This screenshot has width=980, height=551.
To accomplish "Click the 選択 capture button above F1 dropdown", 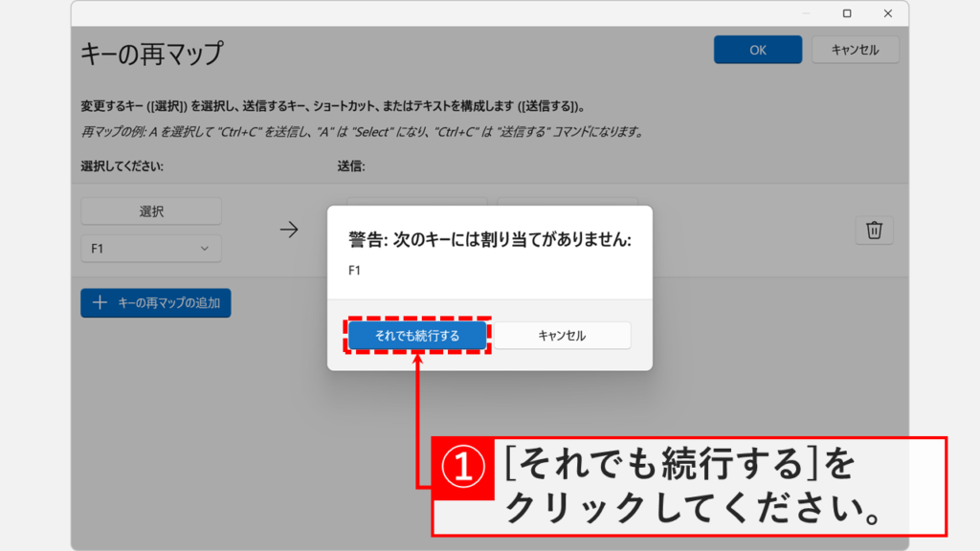I will (x=149, y=210).
